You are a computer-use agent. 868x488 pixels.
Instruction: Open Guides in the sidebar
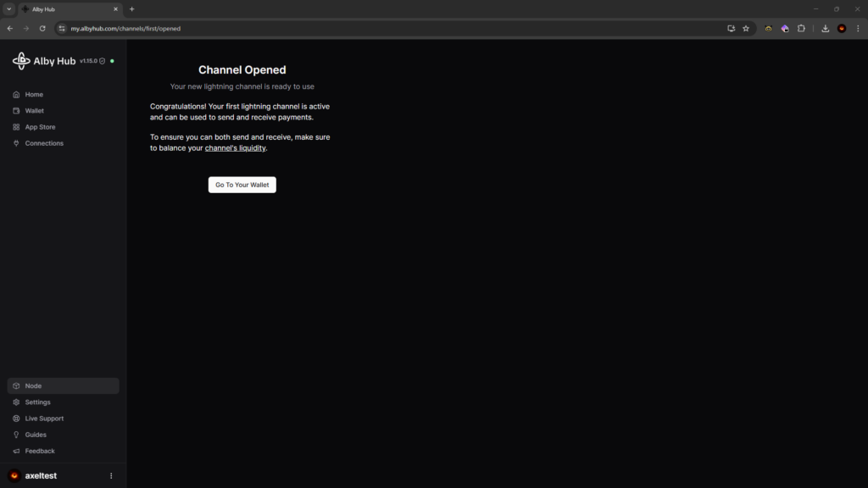point(36,435)
